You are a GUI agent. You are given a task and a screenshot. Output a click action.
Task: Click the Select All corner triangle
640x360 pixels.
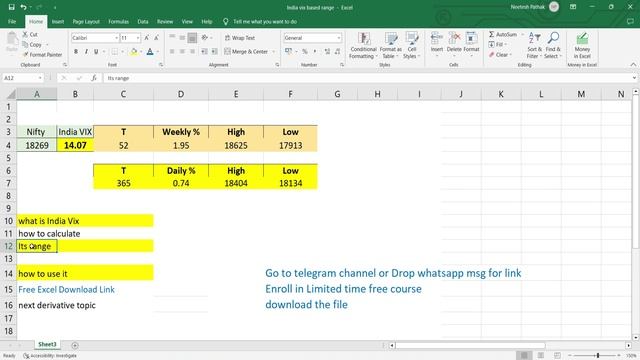coord(11,94)
